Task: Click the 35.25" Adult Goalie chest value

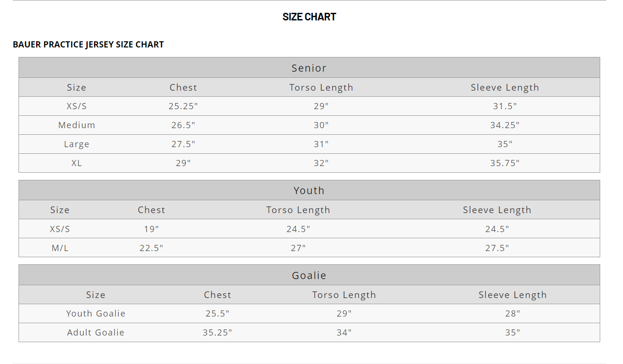Action: click(x=217, y=333)
